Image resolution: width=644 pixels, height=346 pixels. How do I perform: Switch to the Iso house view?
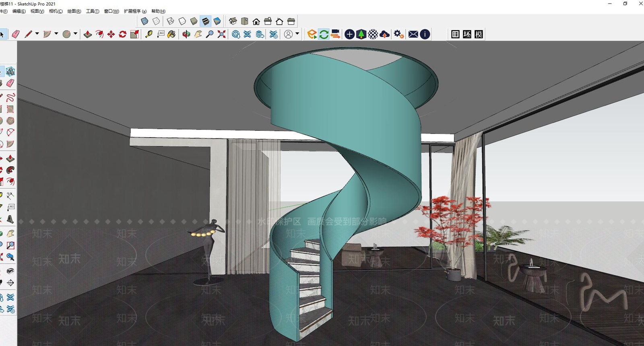[x=233, y=21]
